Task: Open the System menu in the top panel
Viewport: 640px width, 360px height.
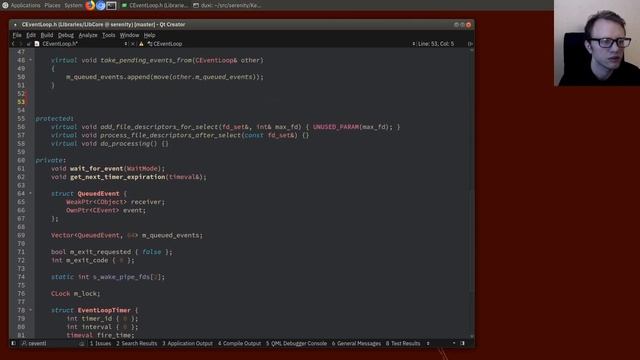Action: (73, 5)
